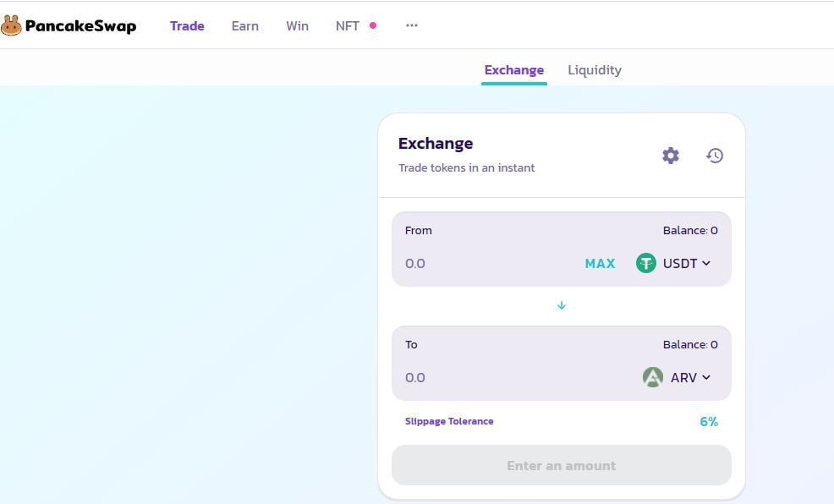Image resolution: width=834 pixels, height=504 pixels.
Task: Click the To amount input field
Action: pos(508,378)
